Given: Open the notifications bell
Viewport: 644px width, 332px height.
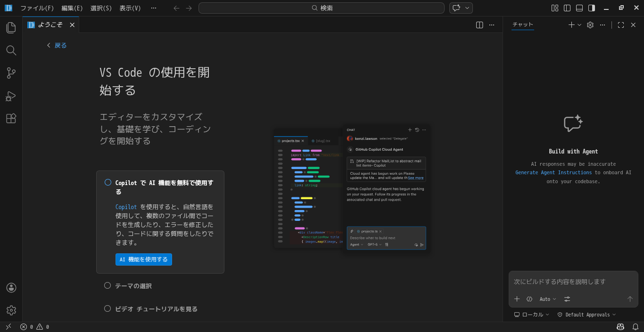Looking at the screenshot, I should [x=636, y=327].
